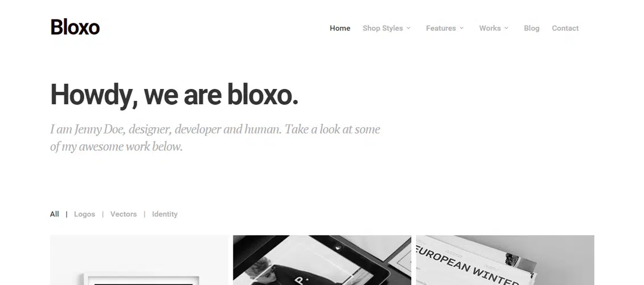The height and width of the screenshot is (285, 644).
Task: Click the separator after the All filter
Action: [67, 214]
